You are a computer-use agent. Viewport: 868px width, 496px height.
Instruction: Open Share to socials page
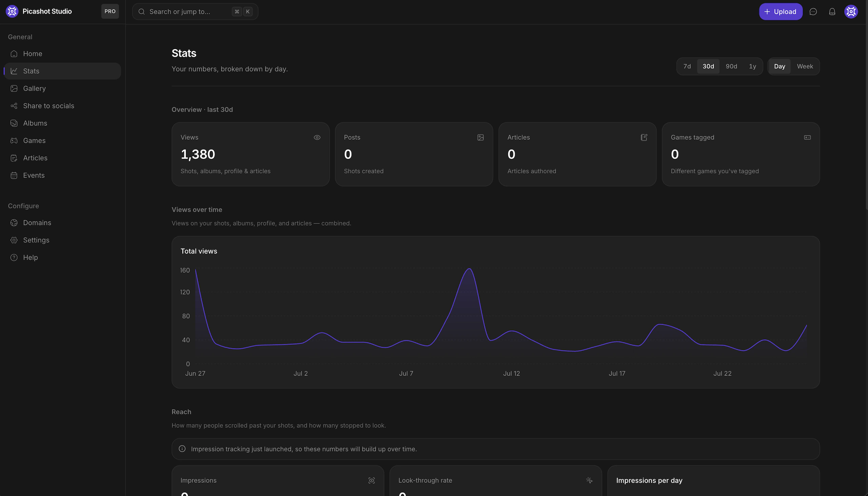tap(62, 106)
